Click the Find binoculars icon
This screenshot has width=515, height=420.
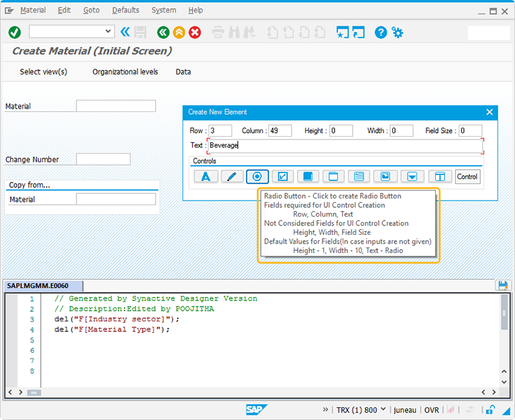click(234, 32)
